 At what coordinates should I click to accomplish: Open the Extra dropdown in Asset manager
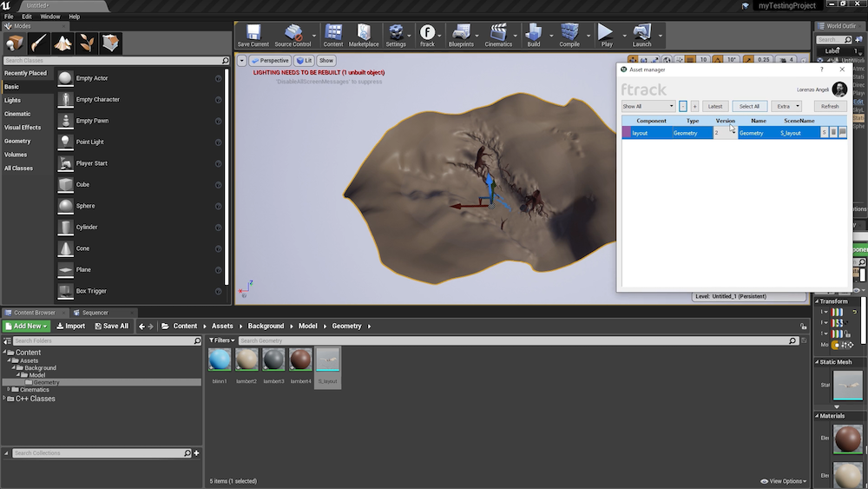pos(786,106)
